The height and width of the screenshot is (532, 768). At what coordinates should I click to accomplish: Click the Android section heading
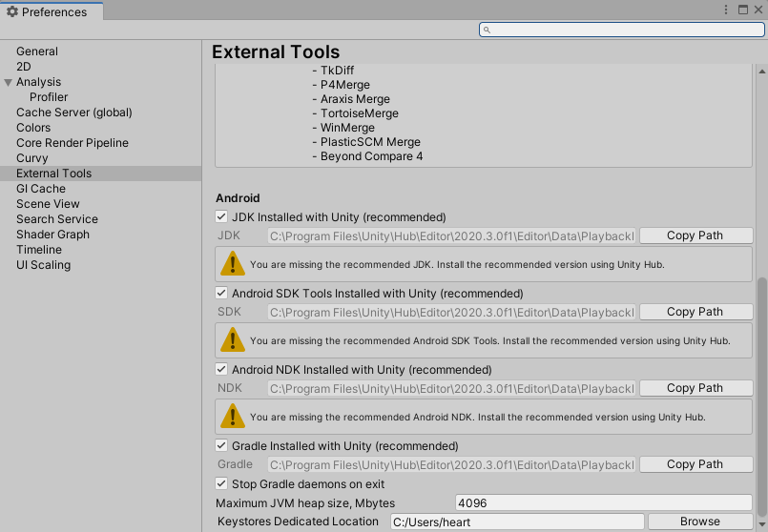pos(238,198)
